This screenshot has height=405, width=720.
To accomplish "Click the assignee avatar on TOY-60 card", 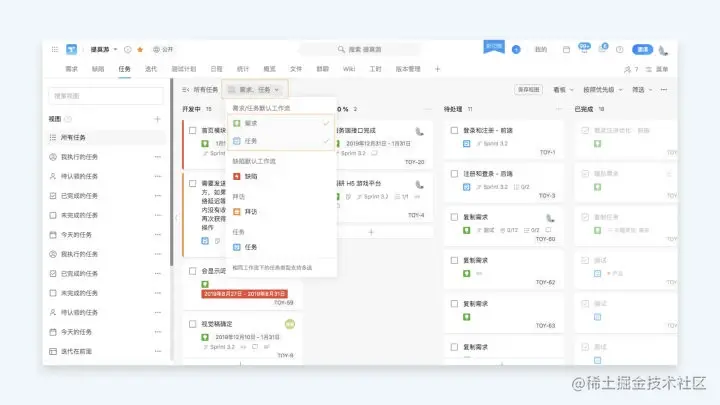I will click(550, 218).
